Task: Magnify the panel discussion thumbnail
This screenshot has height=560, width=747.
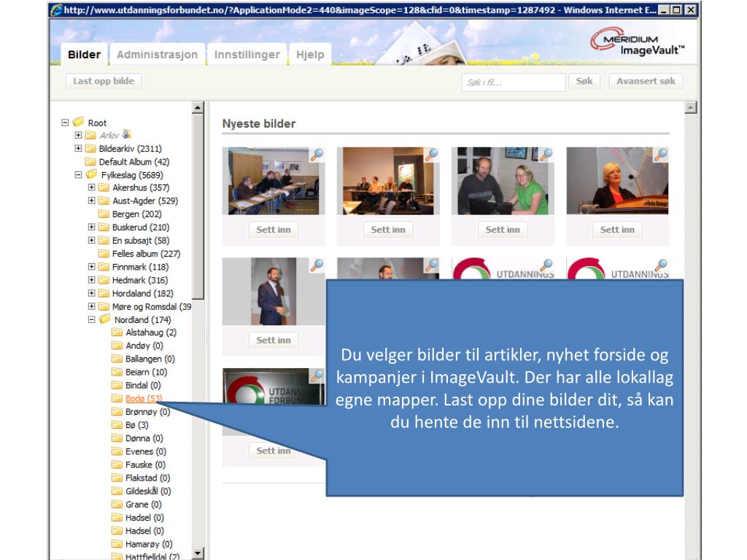Action: coord(432,155)
